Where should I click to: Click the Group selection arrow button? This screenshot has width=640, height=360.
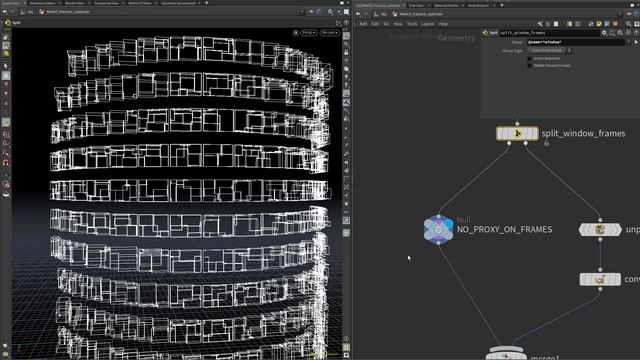(x=636, y=42)
